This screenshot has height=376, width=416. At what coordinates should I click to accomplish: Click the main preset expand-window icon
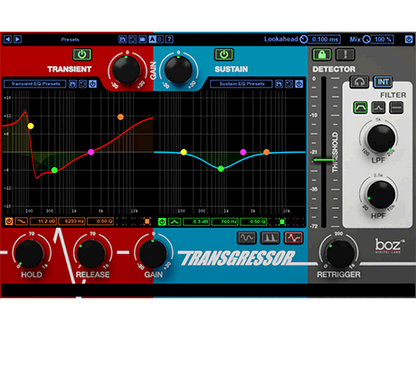(133, 39)
